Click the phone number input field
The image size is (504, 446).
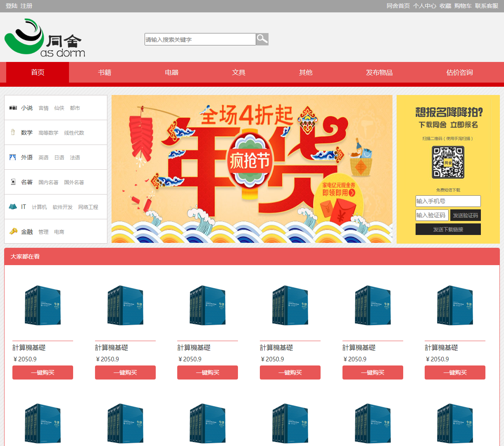448,201
